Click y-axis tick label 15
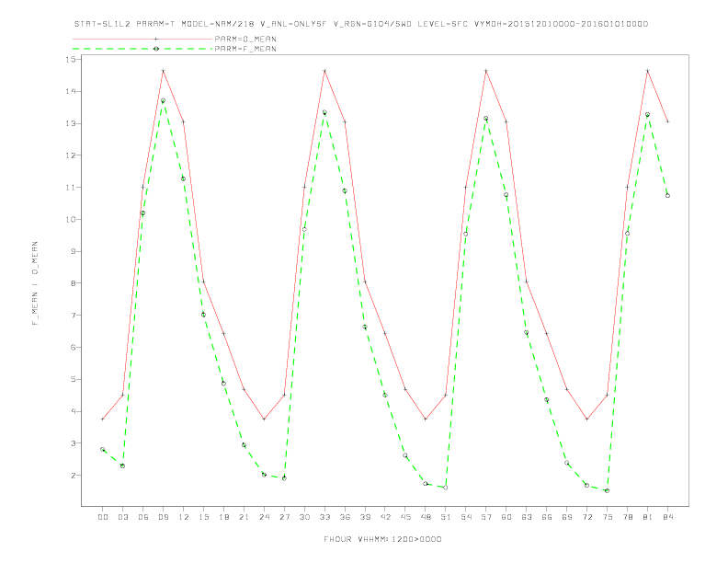Screen dimensions: 728x563 click(71, 60)
